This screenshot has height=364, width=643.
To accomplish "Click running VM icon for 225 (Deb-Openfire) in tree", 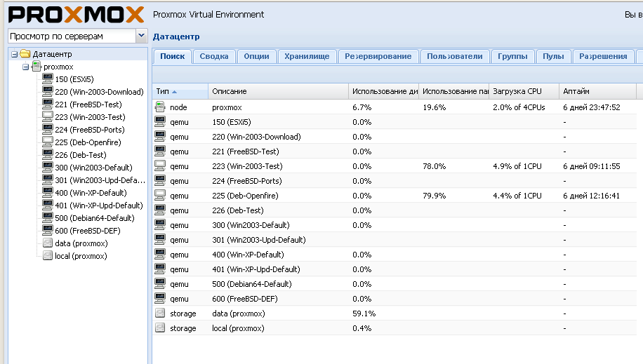I will pyautogui.click(x=48, y=142).
